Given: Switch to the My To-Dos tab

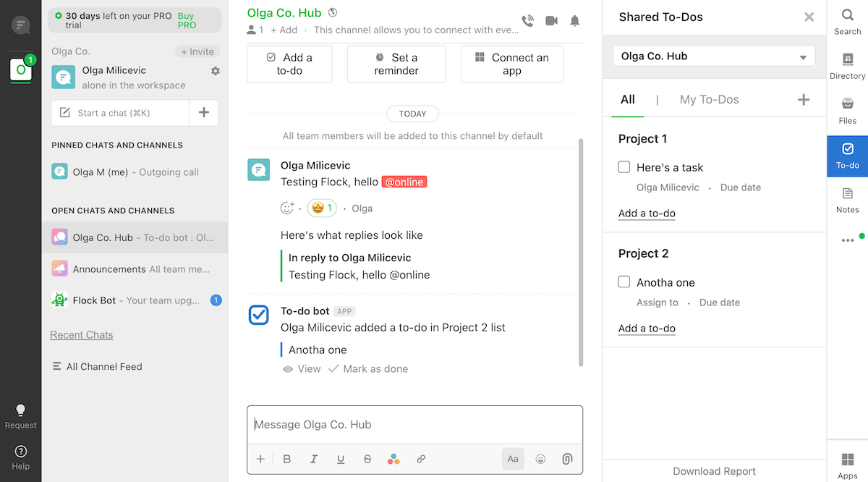Looking at the screenshot, I should 710,100.
